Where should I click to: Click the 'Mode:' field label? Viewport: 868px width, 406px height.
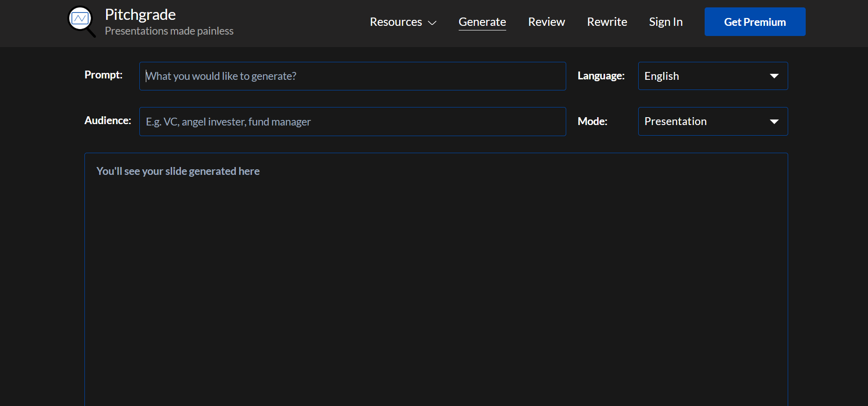click(x=593, y=121)
